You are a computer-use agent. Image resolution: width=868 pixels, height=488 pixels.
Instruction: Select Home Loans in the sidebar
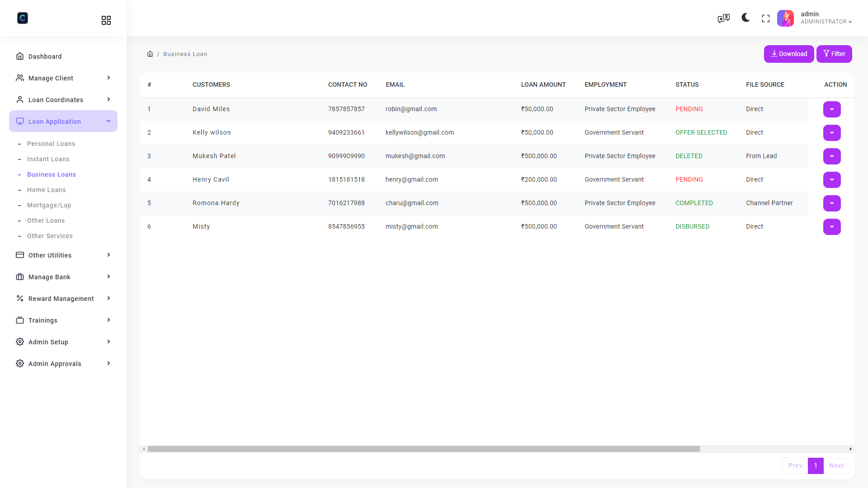pos(46,190)
